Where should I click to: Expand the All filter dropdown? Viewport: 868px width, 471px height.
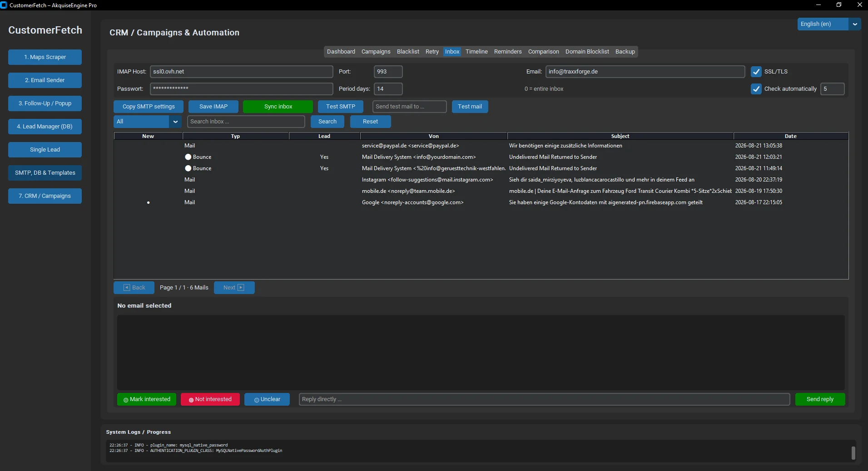148,122
